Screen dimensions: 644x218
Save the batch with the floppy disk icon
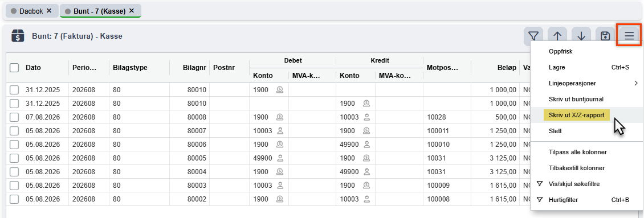[x=605, y=36]
